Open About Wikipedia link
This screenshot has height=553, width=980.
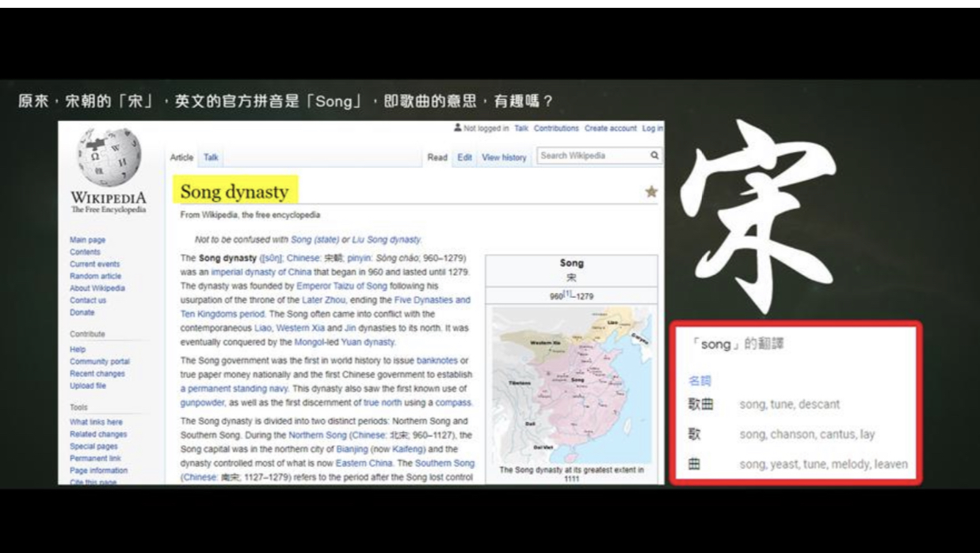click(97, 288)
